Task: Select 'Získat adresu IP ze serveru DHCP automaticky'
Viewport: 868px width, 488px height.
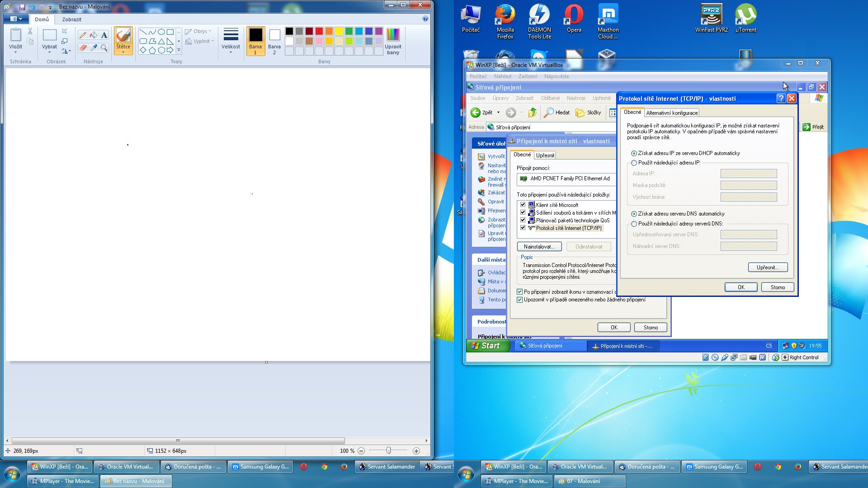Action: 634,154
